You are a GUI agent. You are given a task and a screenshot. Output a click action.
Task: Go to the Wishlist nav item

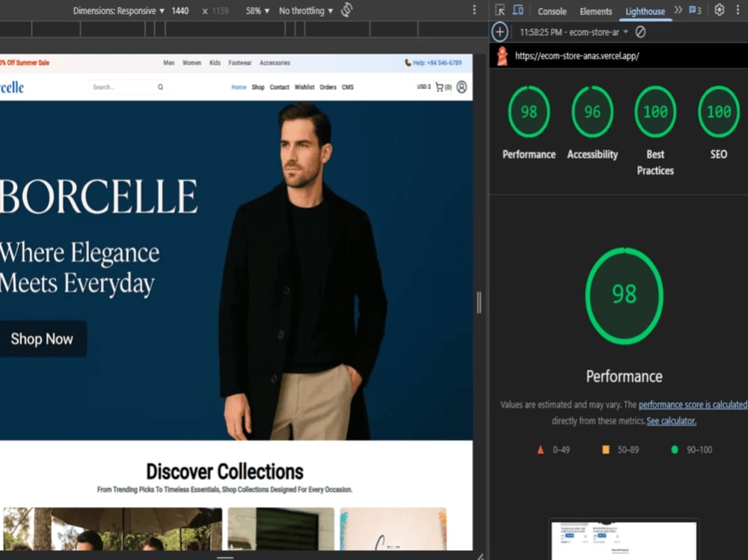click(304, 87)
